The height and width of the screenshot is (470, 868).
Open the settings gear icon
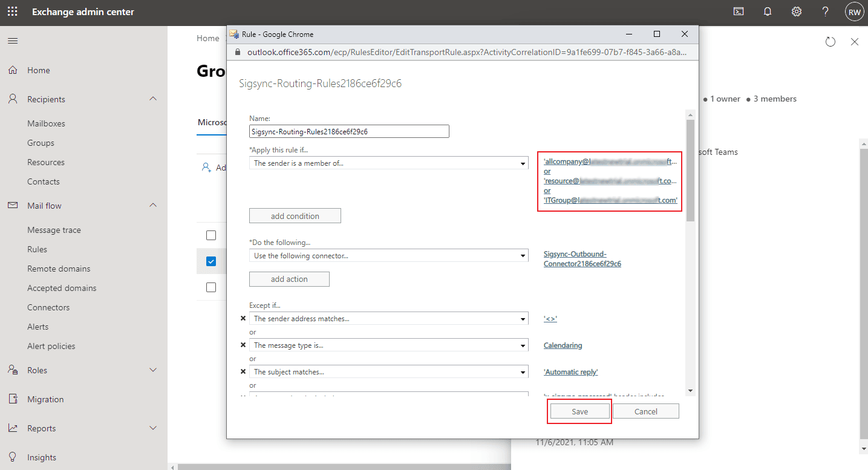[x=797, y=12]
